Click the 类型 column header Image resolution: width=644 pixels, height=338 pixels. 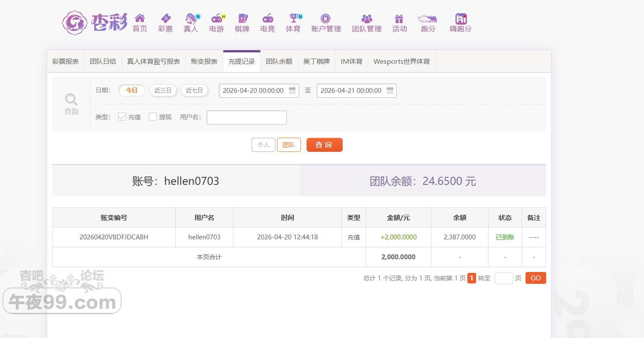[x=354, y=217]
